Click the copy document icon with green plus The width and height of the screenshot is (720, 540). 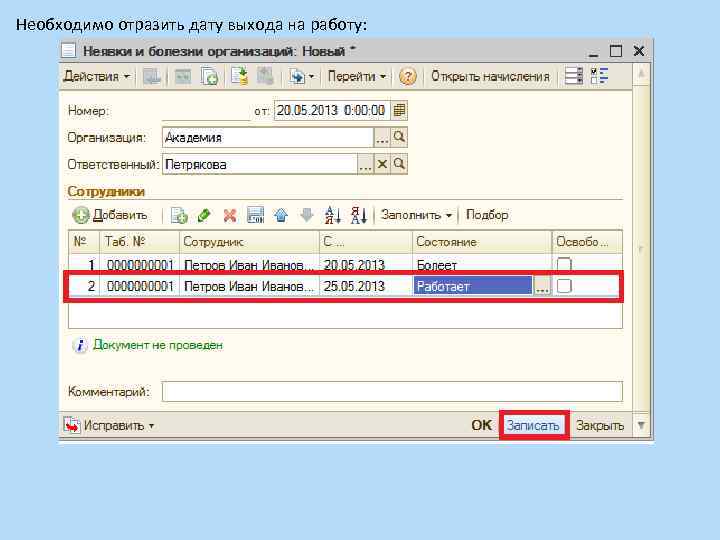point(209,76)
